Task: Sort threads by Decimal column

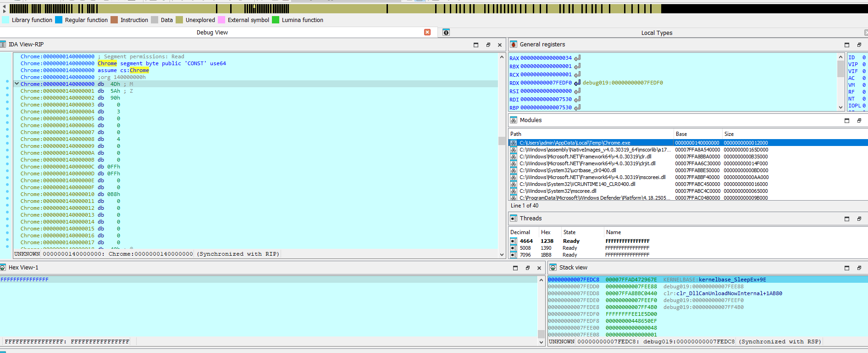Action: [x=524, y=232]
